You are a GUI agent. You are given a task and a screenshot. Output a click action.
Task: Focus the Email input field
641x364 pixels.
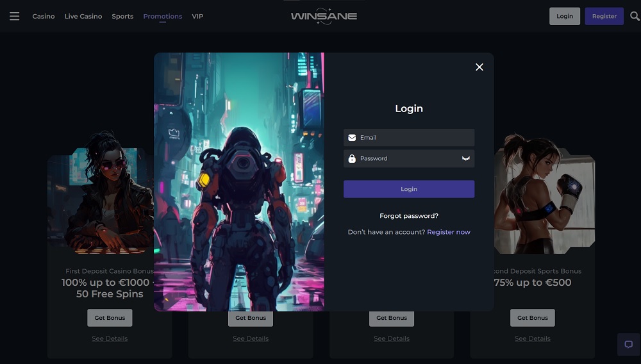409,138
